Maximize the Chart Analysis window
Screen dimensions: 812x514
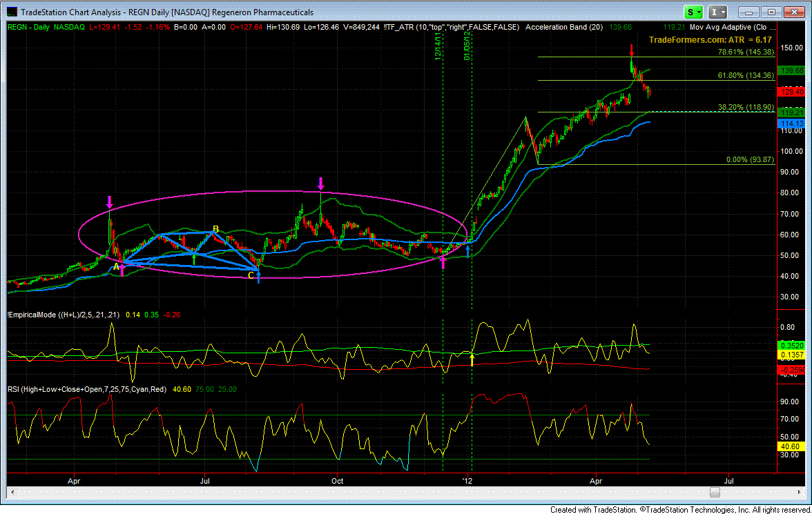click(x=772, y=12)
